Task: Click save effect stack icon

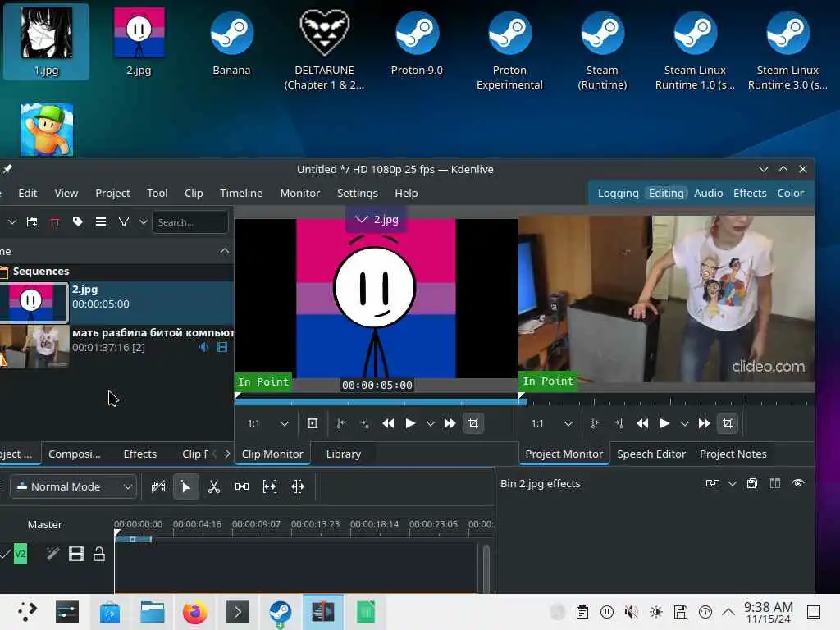Action: pos(752,483)
